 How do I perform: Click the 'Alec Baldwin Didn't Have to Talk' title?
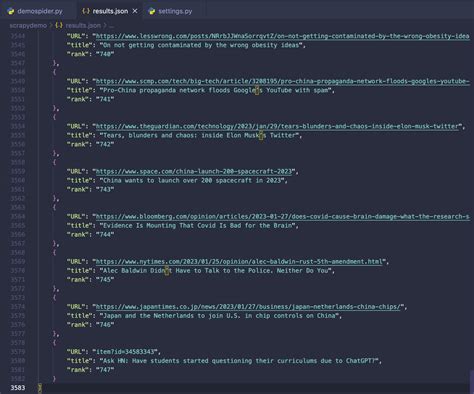coord(215,271)
